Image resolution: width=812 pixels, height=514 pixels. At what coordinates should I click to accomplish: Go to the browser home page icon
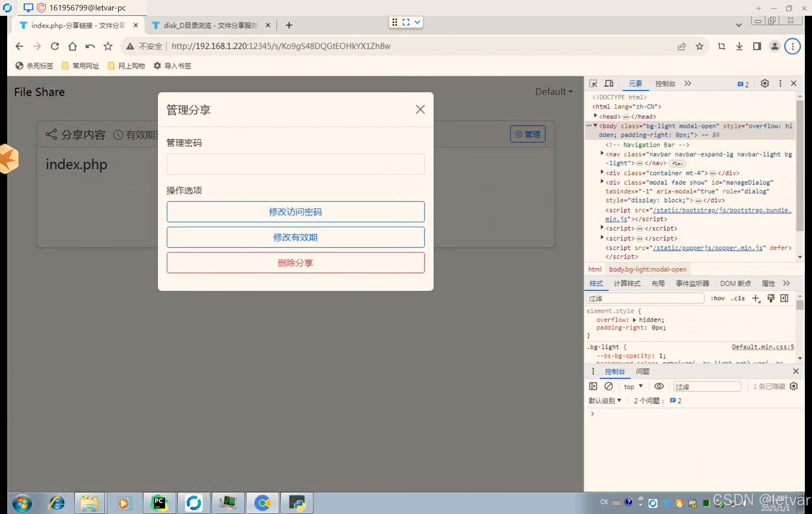click(73, 46)
